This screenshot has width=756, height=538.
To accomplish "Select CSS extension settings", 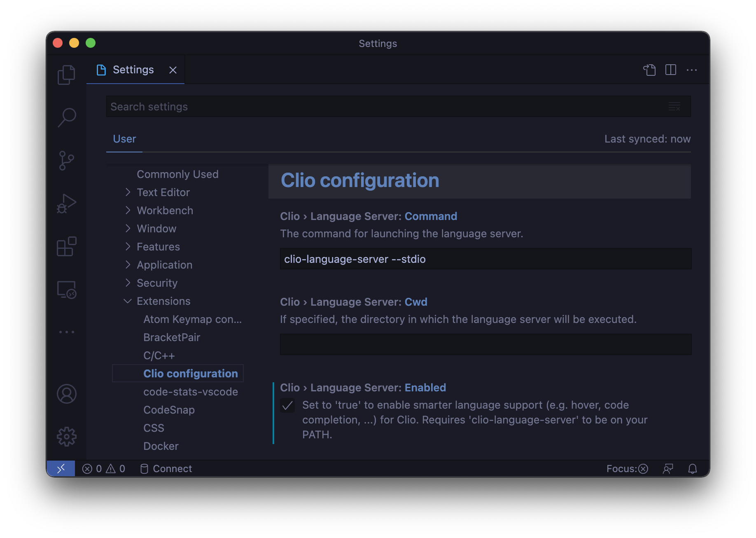I will 154,428.
